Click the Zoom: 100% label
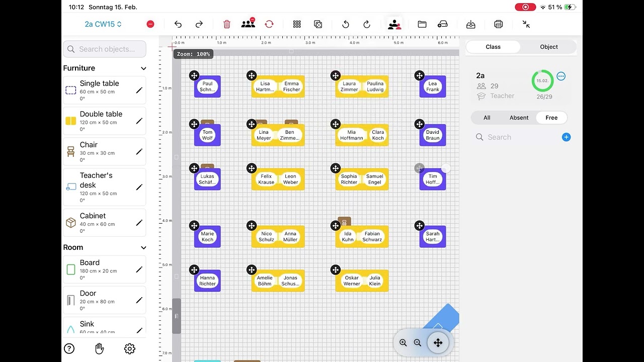The height and width of the screenshot is (362, 644). pos(193,54)
